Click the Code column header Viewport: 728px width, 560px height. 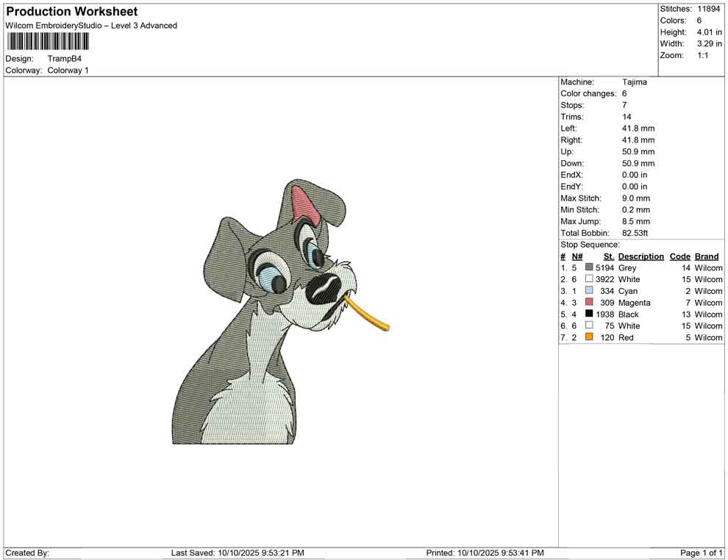[680, 256]
